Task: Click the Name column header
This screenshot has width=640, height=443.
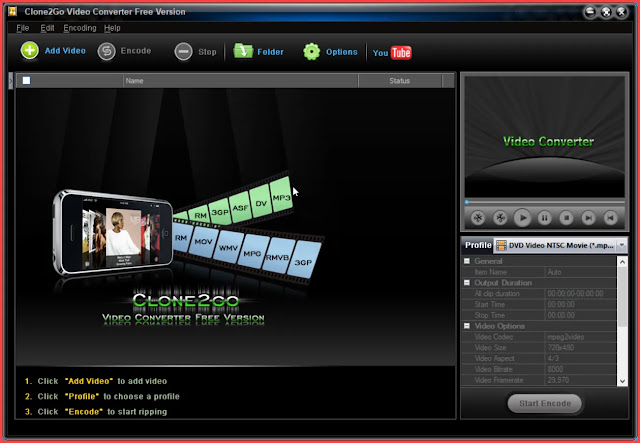Action: coord(241,80)
